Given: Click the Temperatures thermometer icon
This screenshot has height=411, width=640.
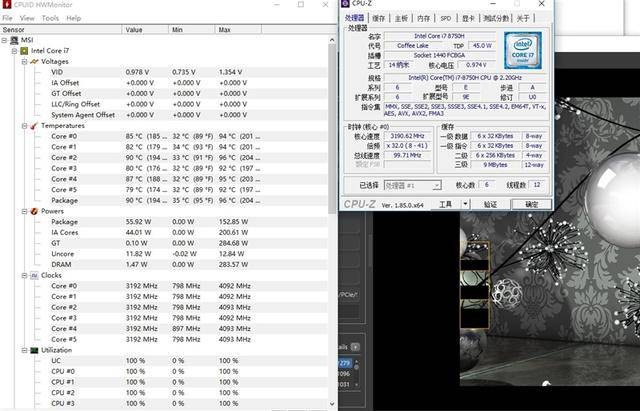Looking at the screenshot, I should tap(34, 126).
